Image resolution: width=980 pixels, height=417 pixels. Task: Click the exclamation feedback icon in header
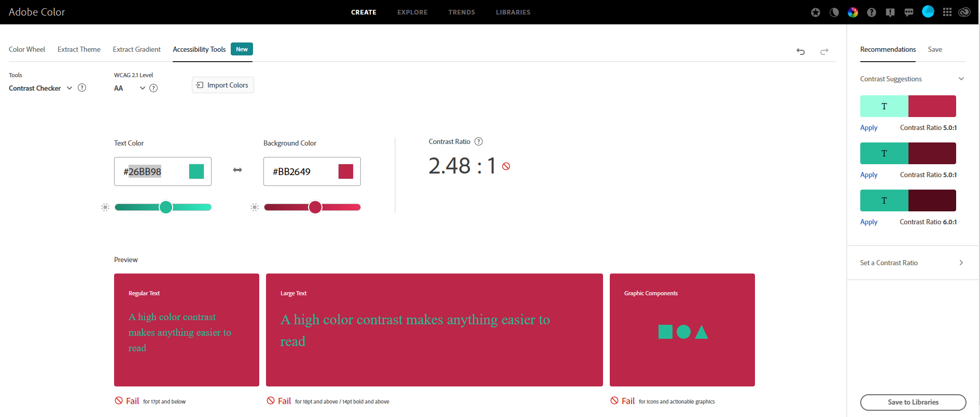click(x=890, y=12)
